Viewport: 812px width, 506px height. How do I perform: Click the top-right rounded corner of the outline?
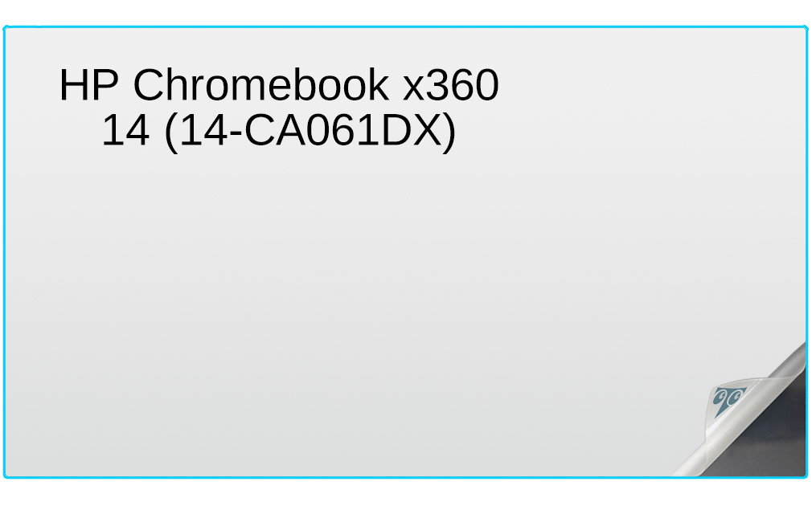pyautogui.click(x=804, y=28)
